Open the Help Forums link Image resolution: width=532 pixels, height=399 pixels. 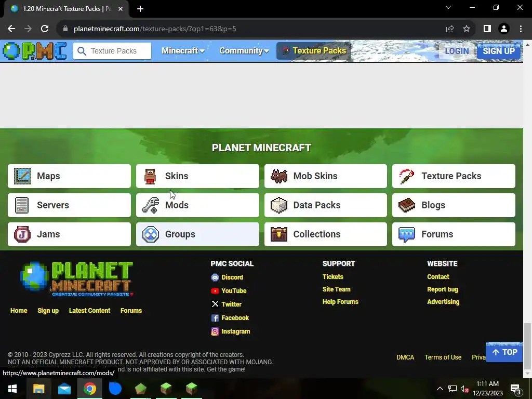pos(340,302)
